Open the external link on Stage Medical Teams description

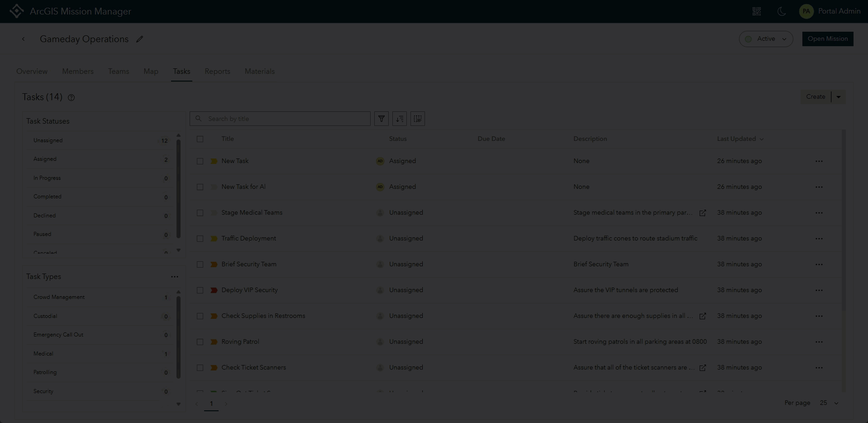pos(702,213)
